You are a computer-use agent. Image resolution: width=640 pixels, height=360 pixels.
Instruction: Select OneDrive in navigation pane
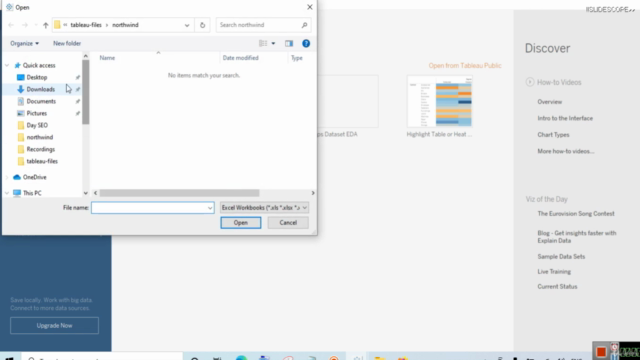pyautogui.click(x=35, y=177)
